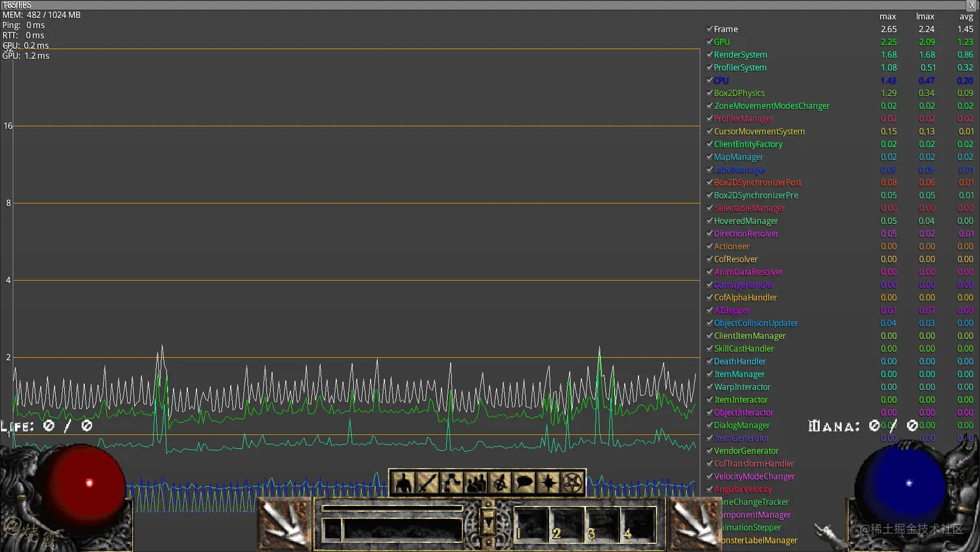Toggle the ClientEntityFactory checkbox
Image resolution: width=980 pixels, height=552 pixels.
710,144
